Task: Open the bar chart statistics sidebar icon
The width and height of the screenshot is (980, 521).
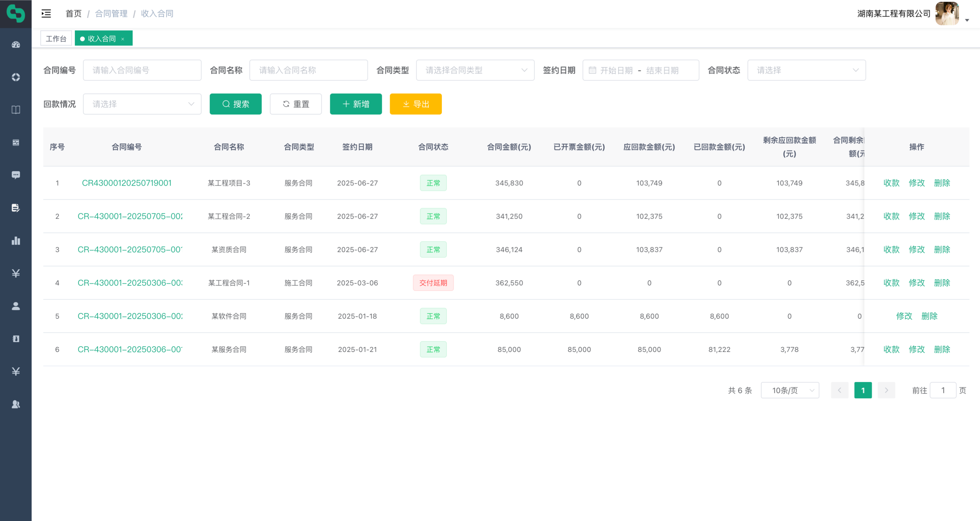Action: [16, 241]
